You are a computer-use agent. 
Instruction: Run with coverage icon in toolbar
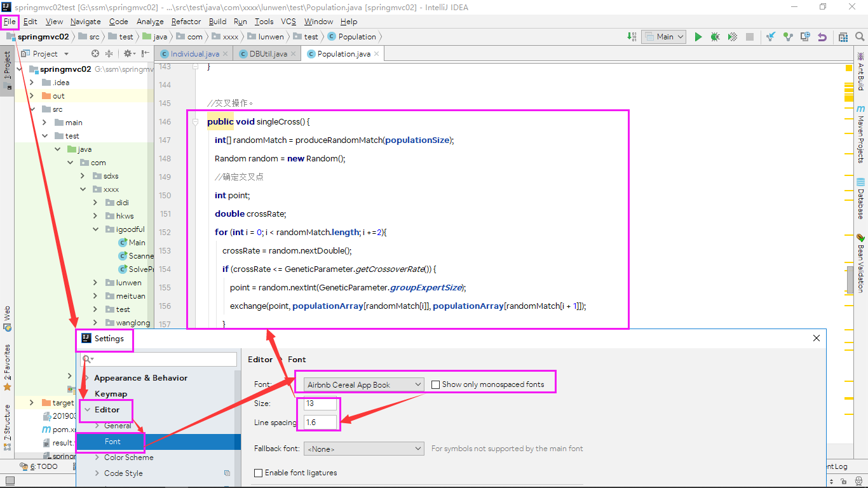[x=732, y=37]
